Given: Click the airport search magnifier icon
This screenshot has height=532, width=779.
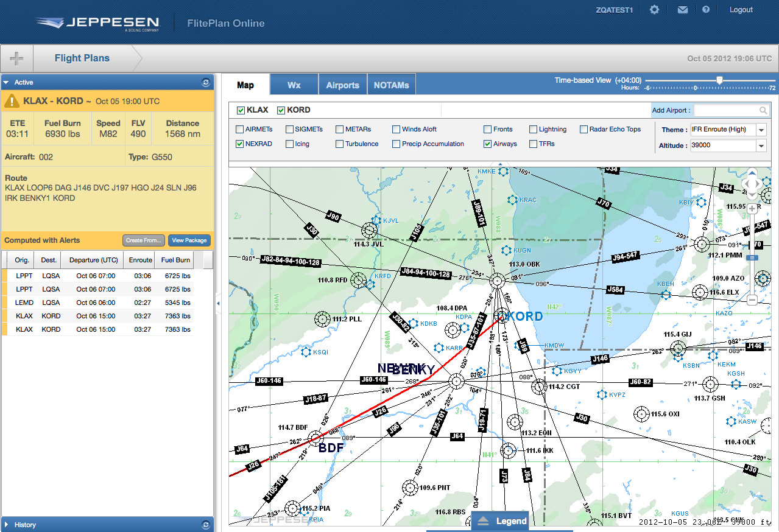Looking at the screenshot, I should click(763, 110).
